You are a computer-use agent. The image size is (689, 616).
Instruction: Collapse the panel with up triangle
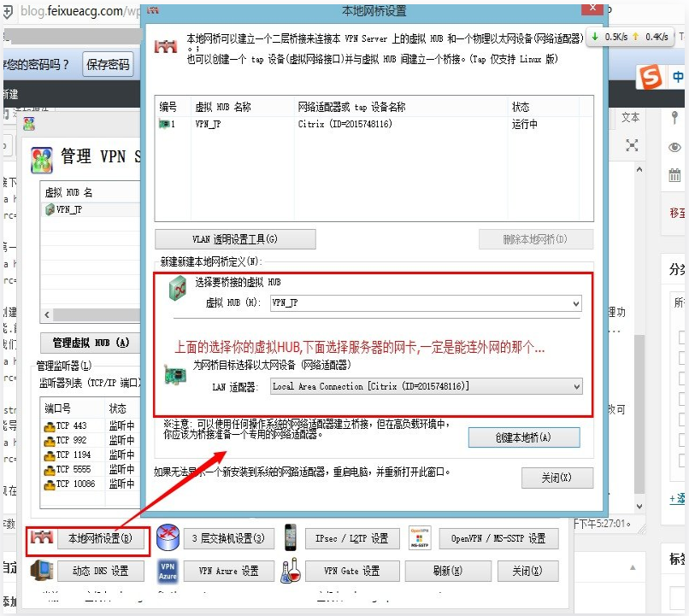click(x=633, y=567)
